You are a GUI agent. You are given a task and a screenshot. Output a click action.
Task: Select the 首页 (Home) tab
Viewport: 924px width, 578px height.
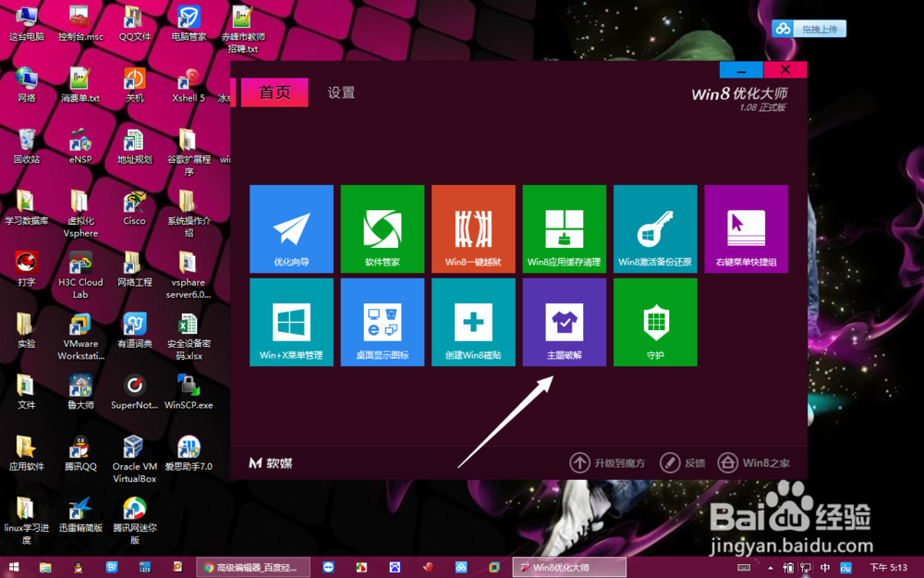pos(274,92)
